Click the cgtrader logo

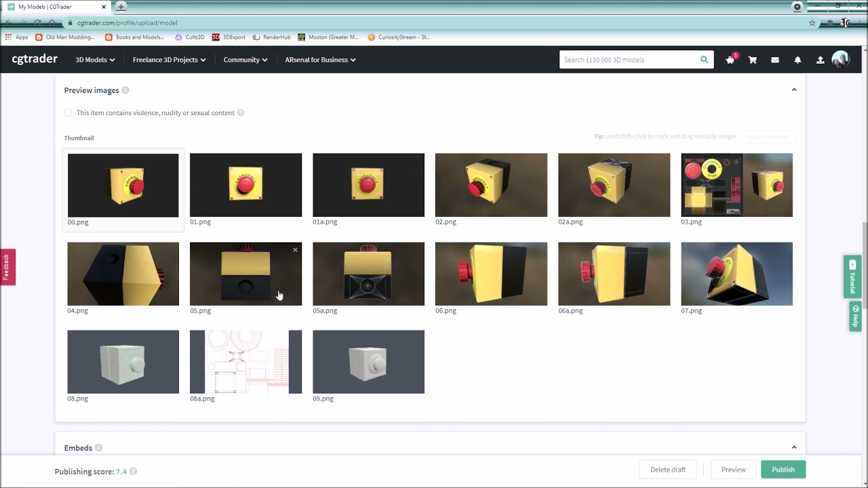click(35, 59)
